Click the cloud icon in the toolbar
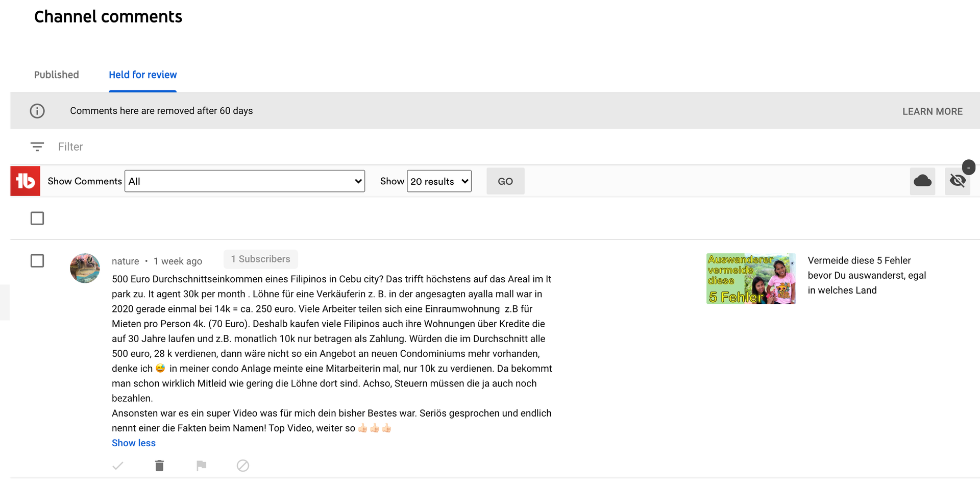The height and width of the screenshot is (485, 980). tap(922, 181)
